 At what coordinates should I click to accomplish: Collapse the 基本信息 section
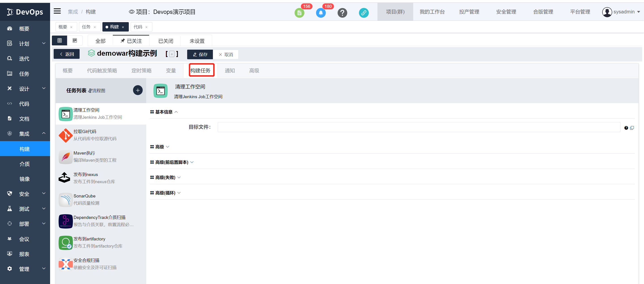tap(164, 112)
